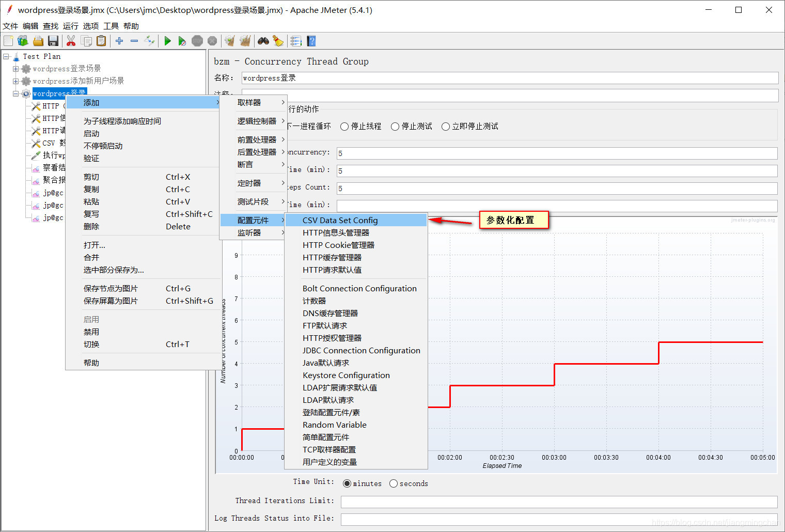Click the blue plus Expand All icon
785x532 pixels.
point(119,41)
